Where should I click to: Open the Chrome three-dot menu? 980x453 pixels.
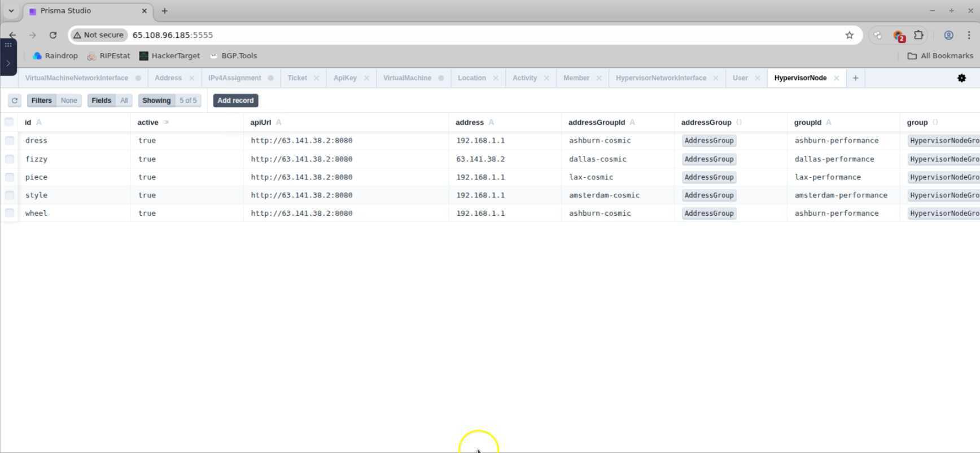point(969,35)
